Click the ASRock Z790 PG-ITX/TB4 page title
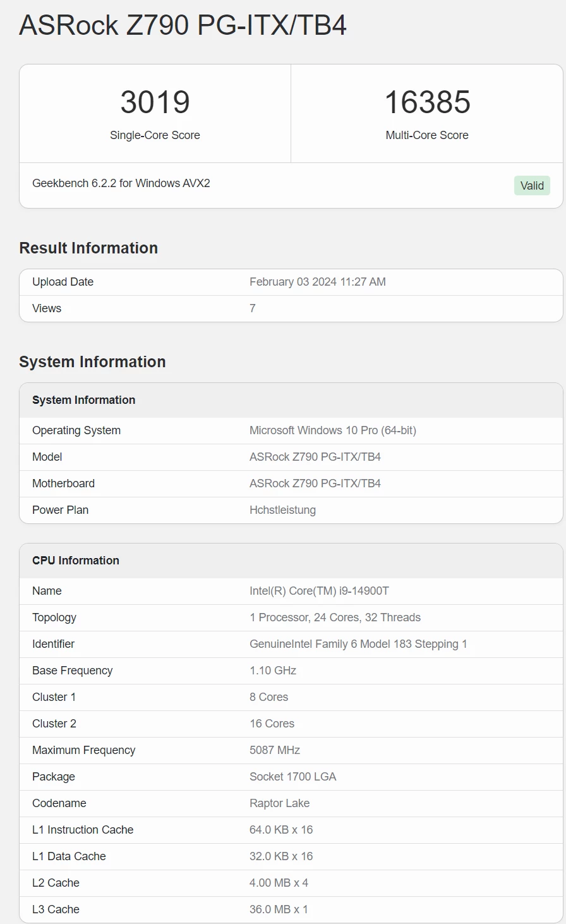566x924 pixels. click(183, 26)
